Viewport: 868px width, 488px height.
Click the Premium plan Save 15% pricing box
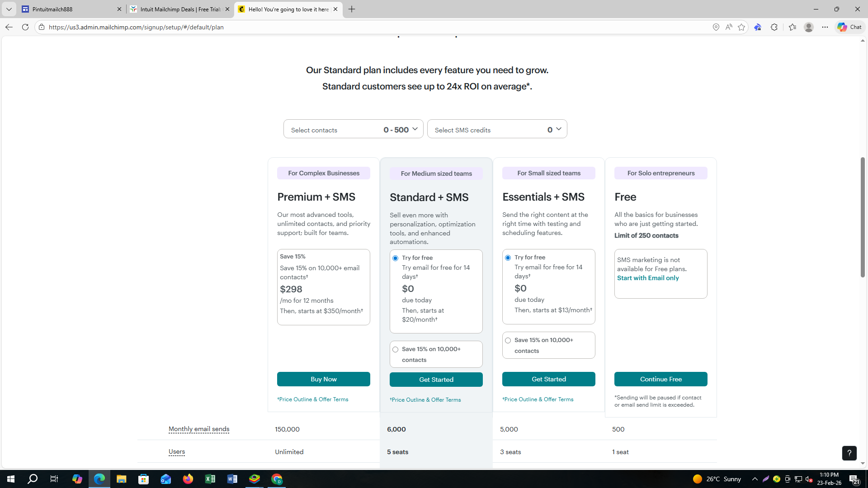[x=324, y=287]
